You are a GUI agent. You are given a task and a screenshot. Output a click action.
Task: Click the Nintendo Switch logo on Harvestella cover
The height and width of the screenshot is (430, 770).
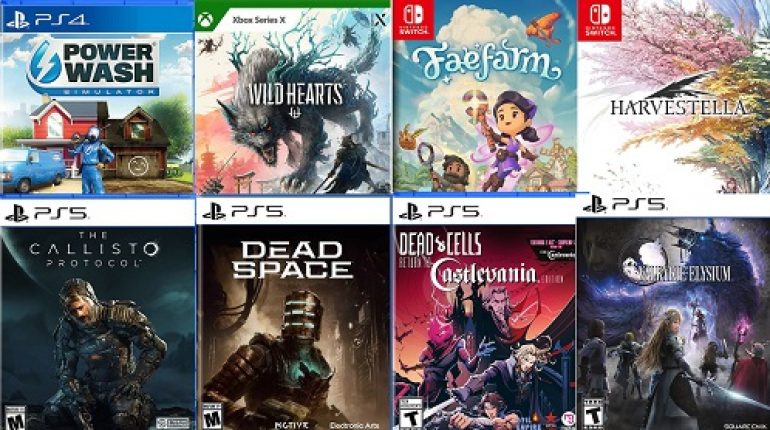click(600, 19)
